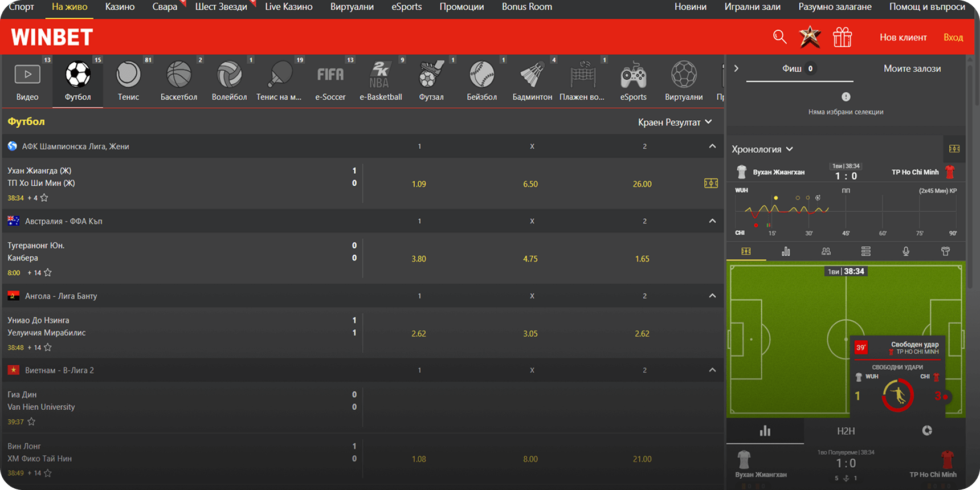Open the Video live stream icon

click(x=27, y=81)
